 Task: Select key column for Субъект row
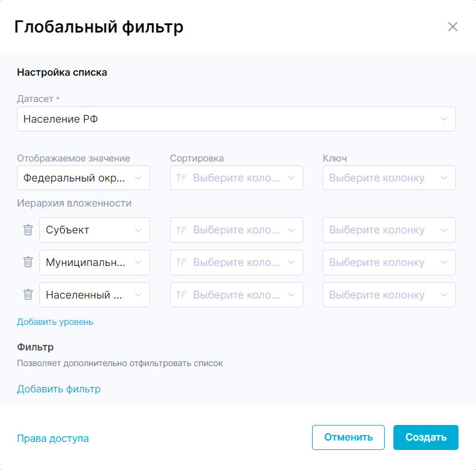click(388, 230)
